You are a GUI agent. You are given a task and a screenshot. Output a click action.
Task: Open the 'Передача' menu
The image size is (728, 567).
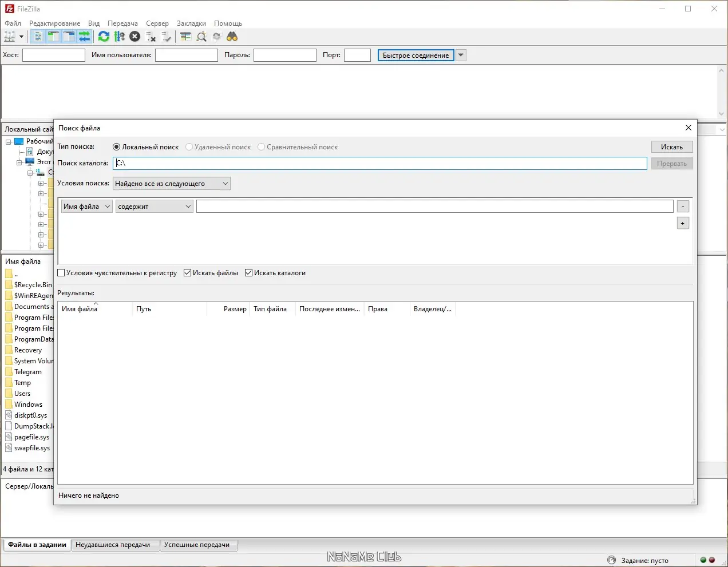click(122, 23)
